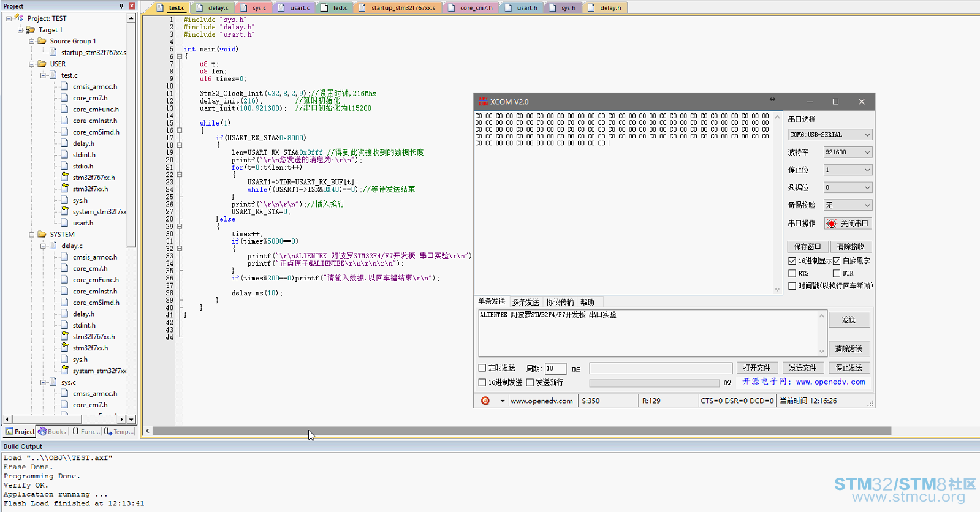
Task: Click the XCOM V2.0 title bar app icon
Action: (x=483, y=102)
